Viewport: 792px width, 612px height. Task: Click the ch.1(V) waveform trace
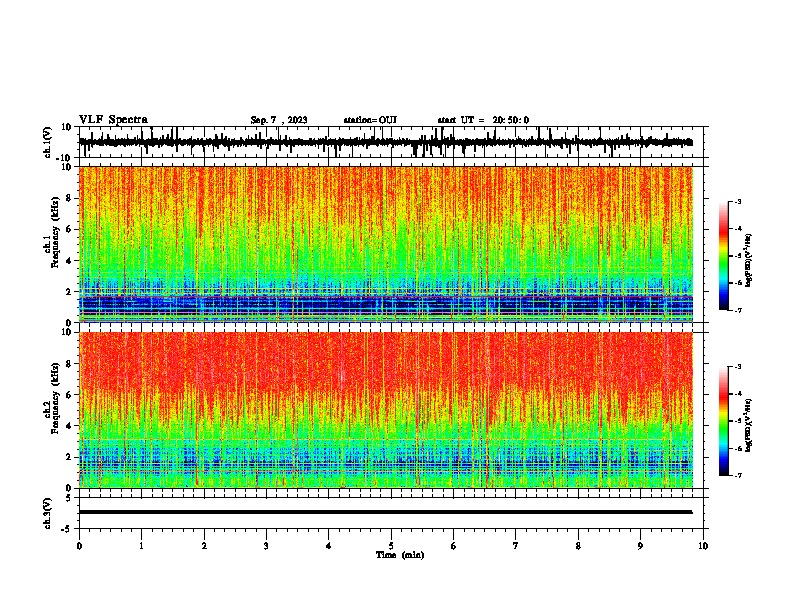coord(385,142)
